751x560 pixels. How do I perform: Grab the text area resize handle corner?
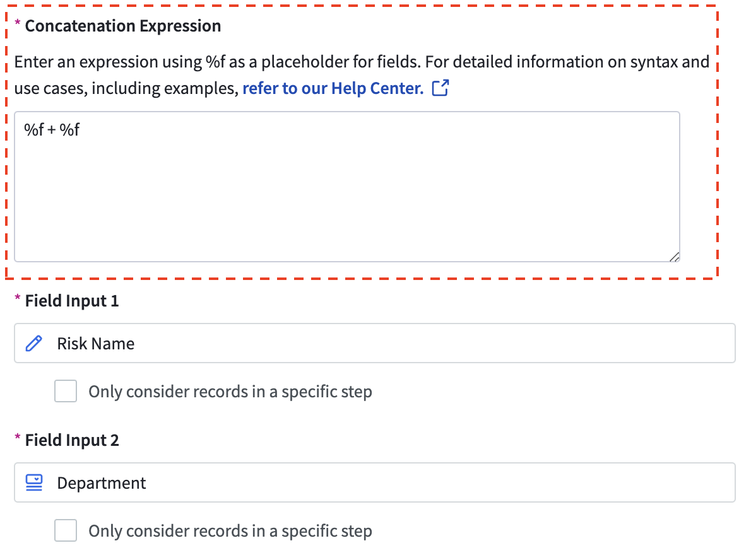tap(674, 256)
